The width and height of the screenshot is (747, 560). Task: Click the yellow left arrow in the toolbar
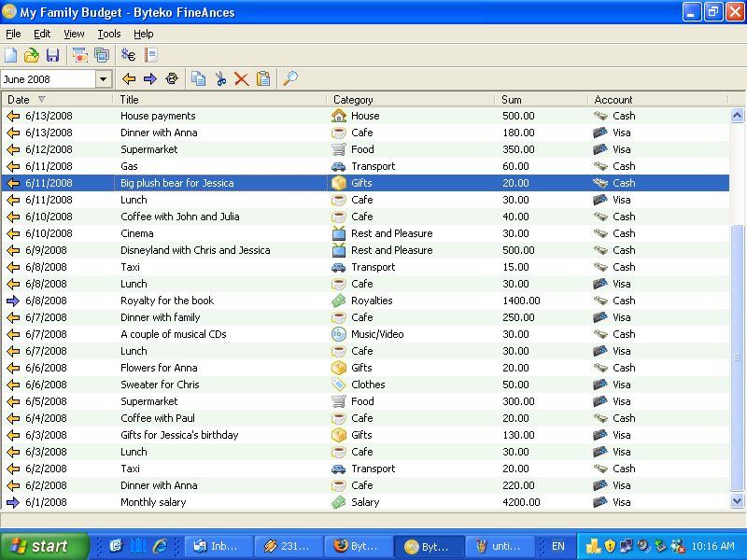pyautogui.click(x=130, y=79)
